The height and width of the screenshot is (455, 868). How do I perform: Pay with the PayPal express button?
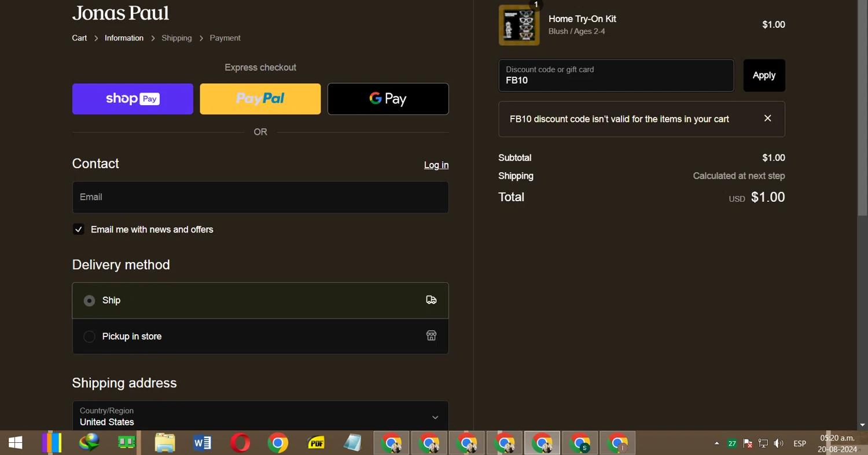[260, 99]
